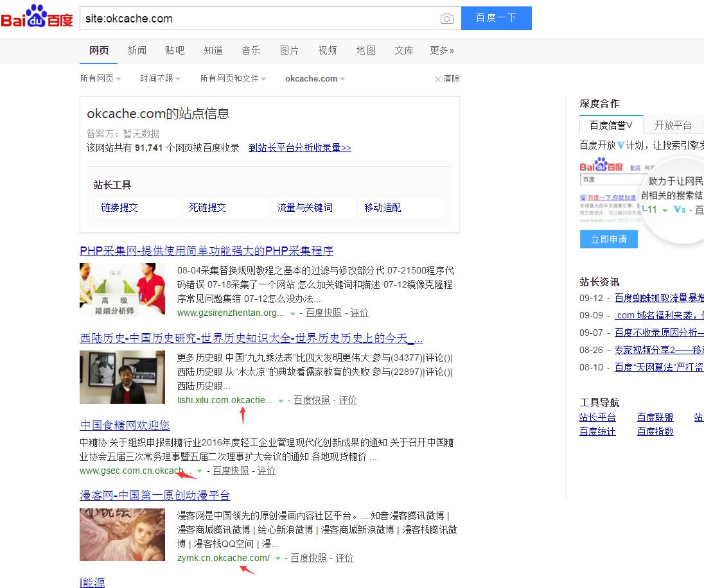This screenshot has width=704, height=588.
Task: Open the 到站长平台分析收录量 link
Action: point(300,148)
